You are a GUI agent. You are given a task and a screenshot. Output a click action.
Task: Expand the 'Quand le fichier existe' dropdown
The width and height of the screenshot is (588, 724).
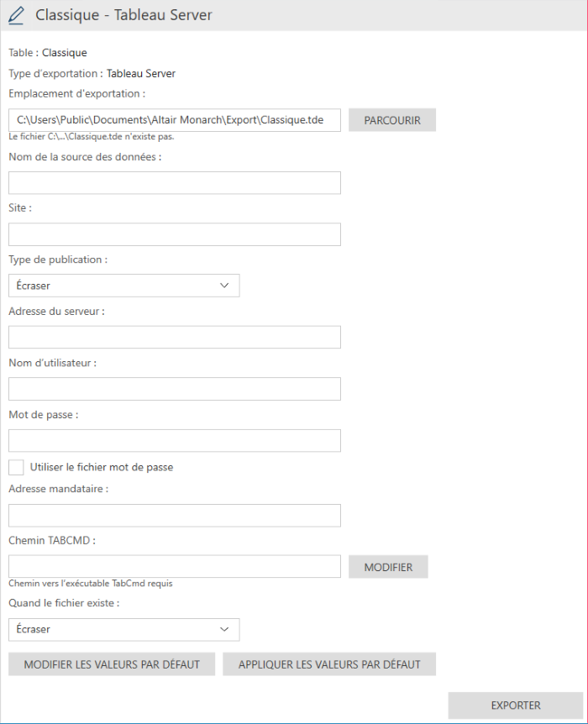tap(123, 629)
